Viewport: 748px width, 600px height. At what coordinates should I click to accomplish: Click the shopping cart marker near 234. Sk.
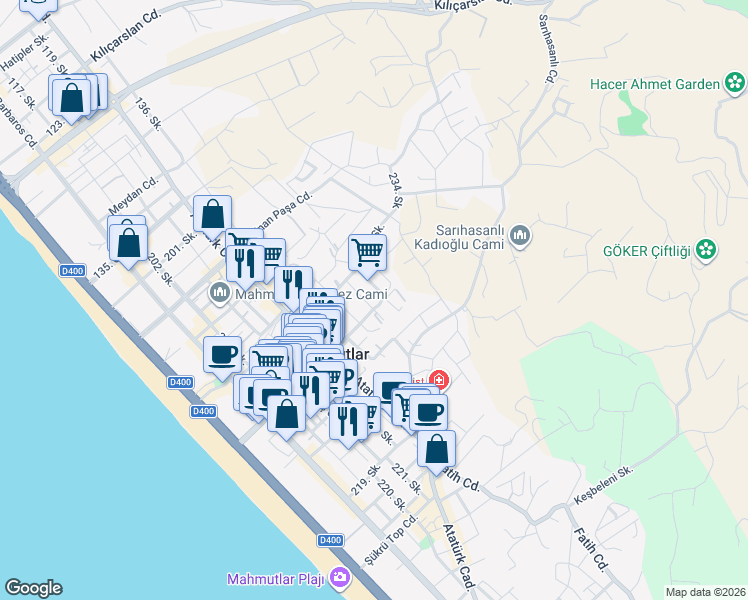pos(367,254)
